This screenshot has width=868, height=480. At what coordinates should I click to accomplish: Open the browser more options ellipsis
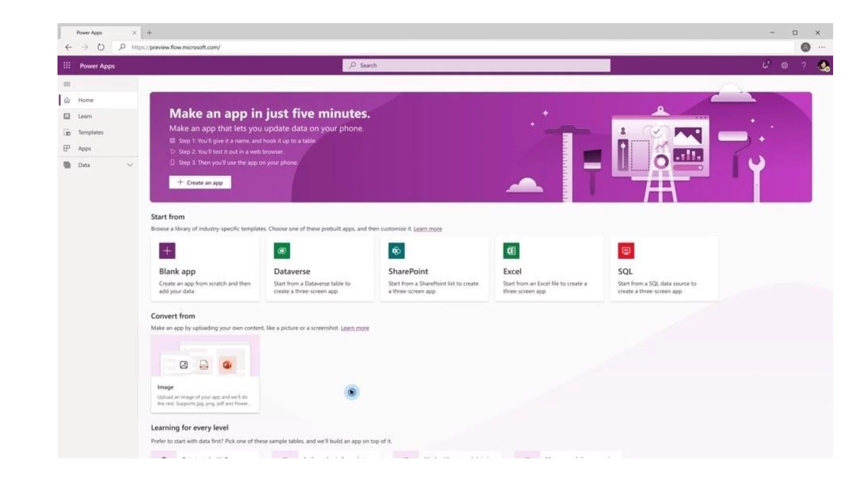coord(822,47)
